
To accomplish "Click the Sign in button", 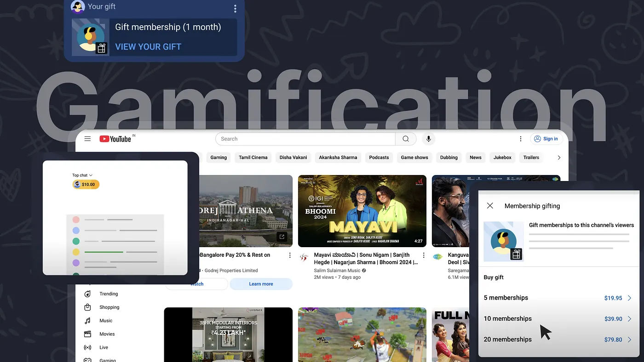I will pos(546,138).
